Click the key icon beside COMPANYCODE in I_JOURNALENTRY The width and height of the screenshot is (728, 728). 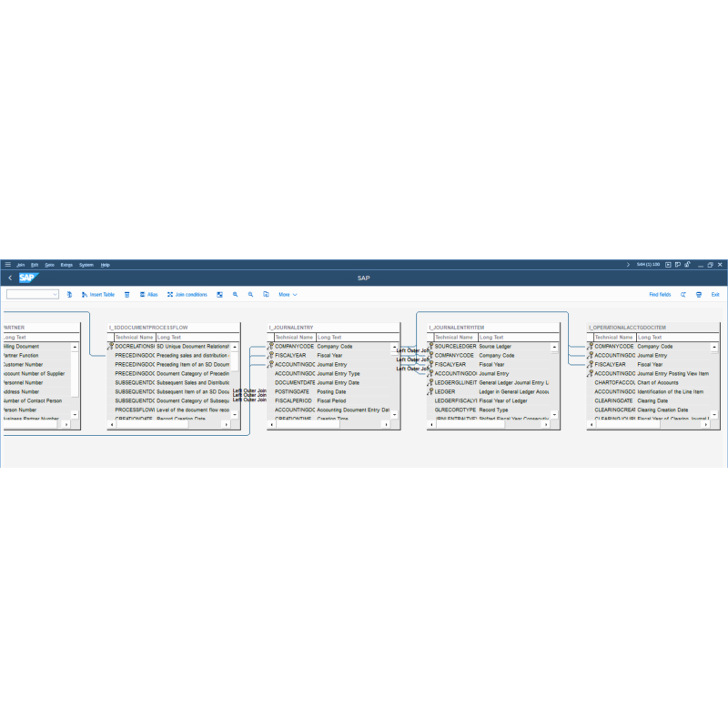(273, 347)
